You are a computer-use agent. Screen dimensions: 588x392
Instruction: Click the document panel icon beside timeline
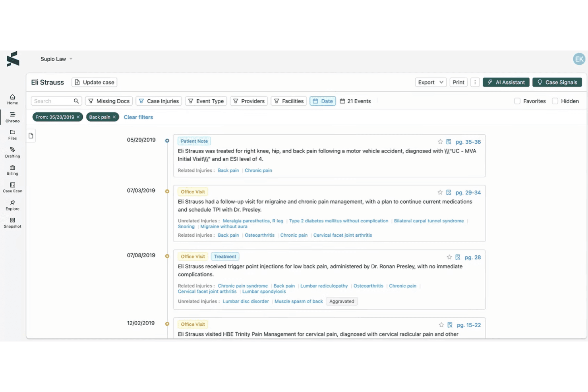(x=31, y=136)
